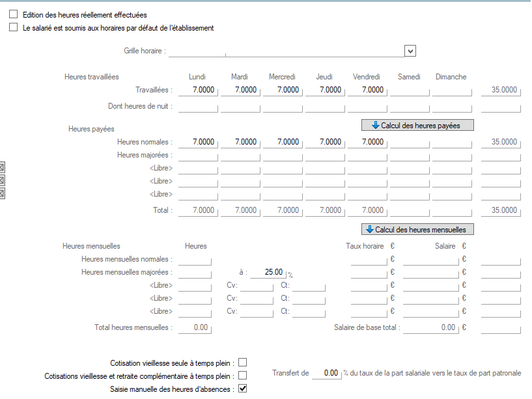Click the 'Heures travaillées' section label
The width and height of the screenshot is (532, 399).
click(92, 77)
